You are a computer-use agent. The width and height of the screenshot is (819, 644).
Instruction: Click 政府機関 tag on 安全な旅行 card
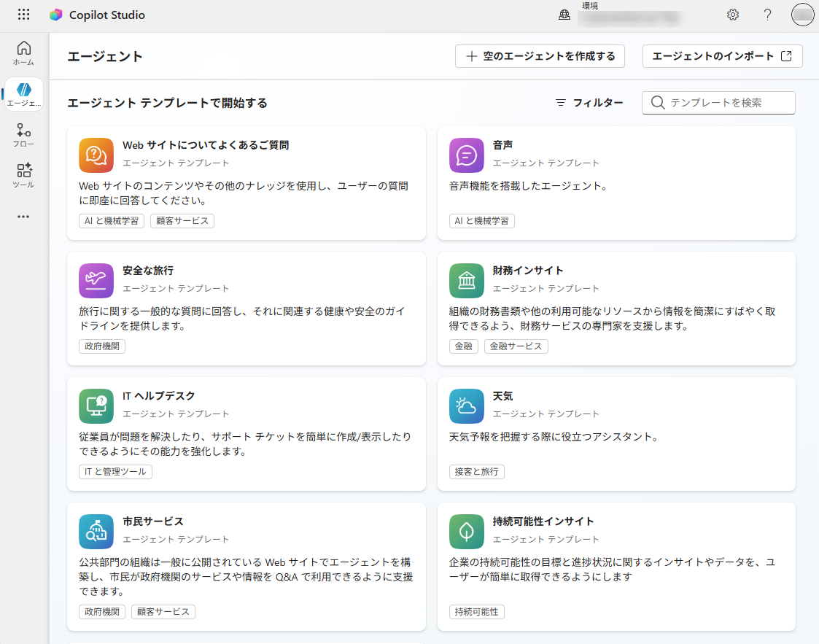click(x=102, y=346)
